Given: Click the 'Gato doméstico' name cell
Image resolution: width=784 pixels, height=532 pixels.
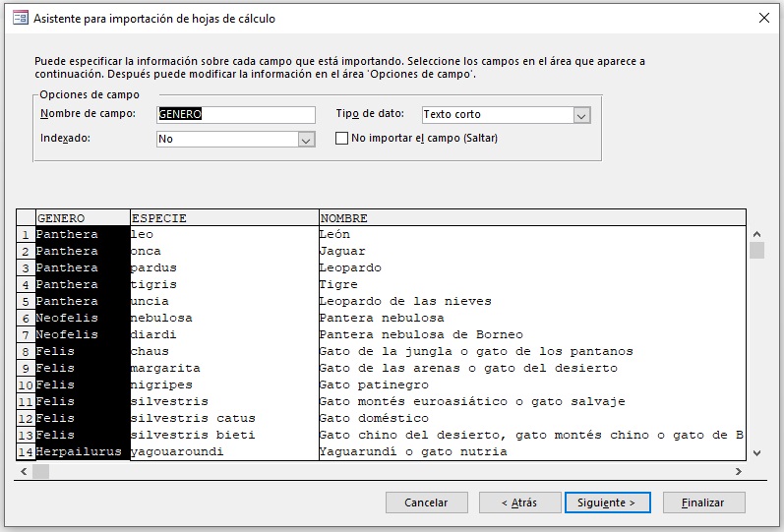Looking at the screenshot, I should point(532,418).
